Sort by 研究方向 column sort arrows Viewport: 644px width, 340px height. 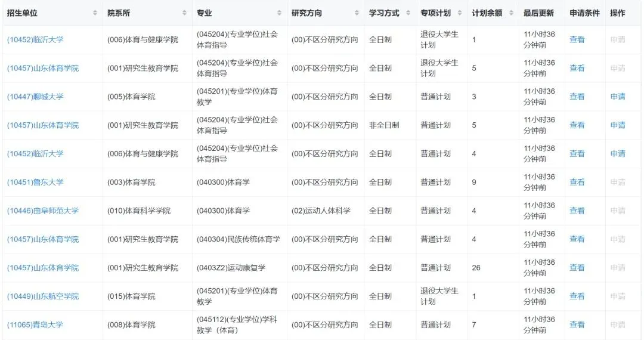point(357,13)
